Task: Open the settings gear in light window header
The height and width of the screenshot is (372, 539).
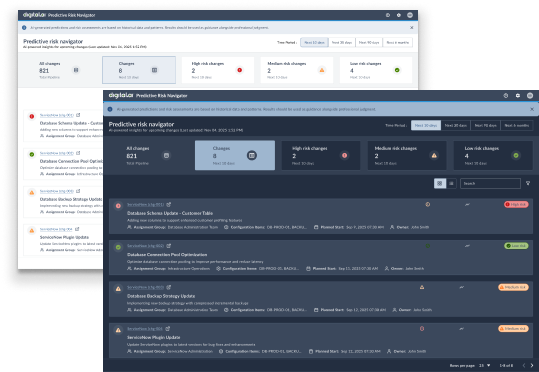Action: pyautogui.click(x=398, y=15)
